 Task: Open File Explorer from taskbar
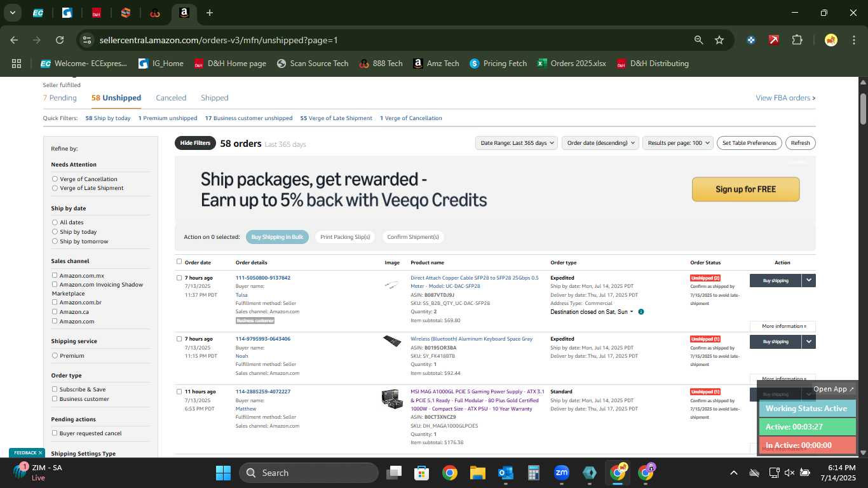pyautogui.click(x=478, y=473)
